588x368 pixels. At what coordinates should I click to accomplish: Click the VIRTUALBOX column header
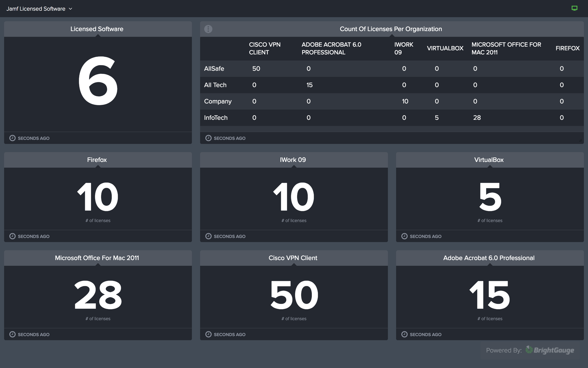pos(445,48)
